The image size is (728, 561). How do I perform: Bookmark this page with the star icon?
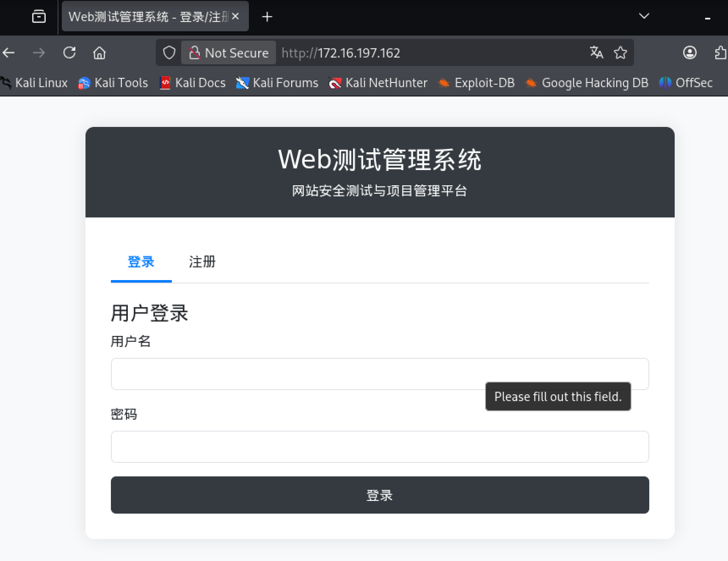[x=620, y=53]
